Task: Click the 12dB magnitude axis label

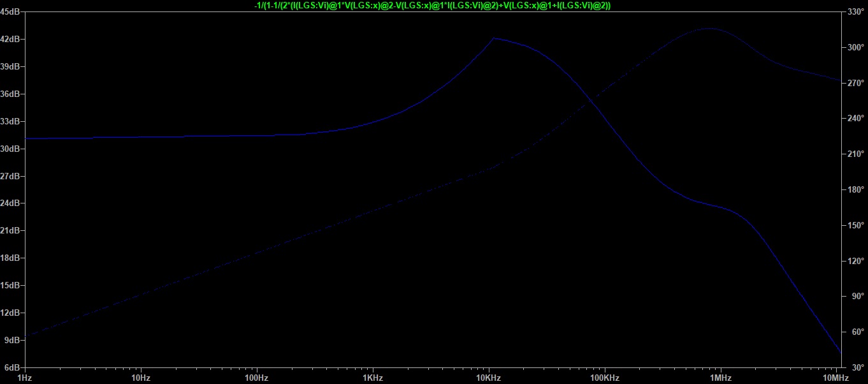Action: click(x=11, y=313)
